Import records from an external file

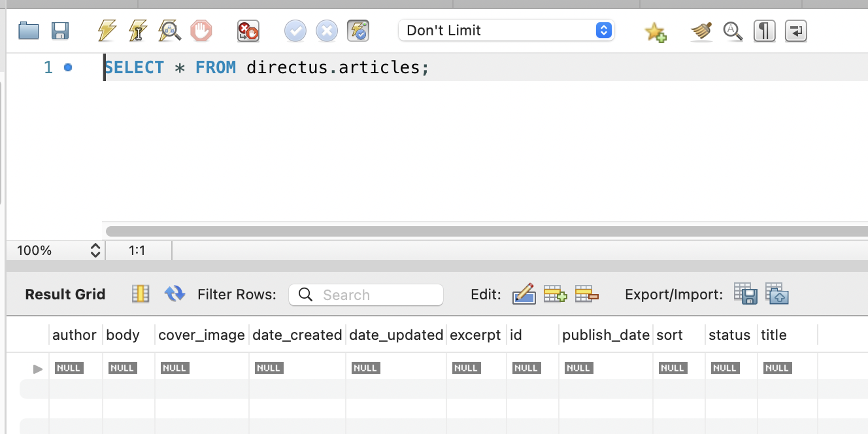[x=777, y=294]
